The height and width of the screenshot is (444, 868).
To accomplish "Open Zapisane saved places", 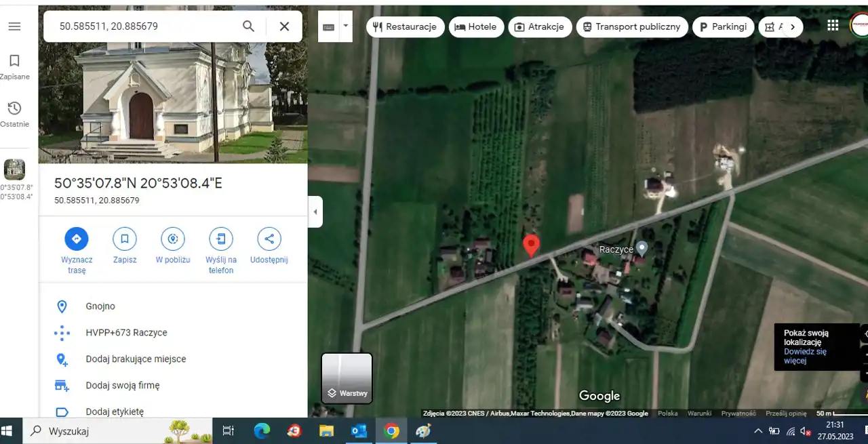I will click(14, 66).
